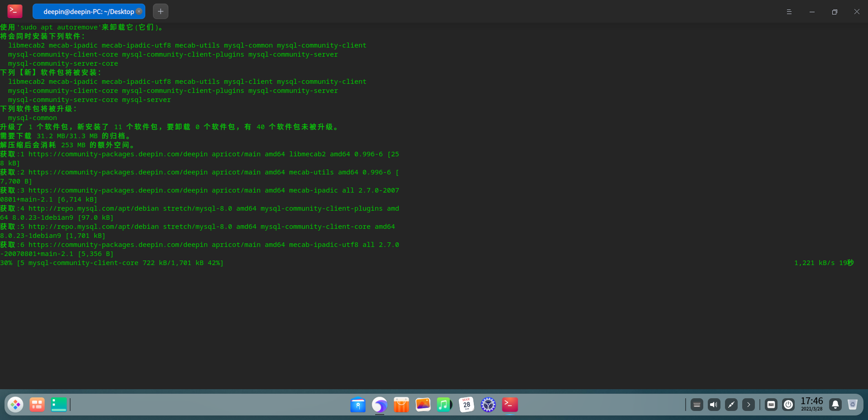This screenshot has width=868, height=420.
Task: Click the '下列【新】软件包将被安装' heading line
Action: pos(51,72)
